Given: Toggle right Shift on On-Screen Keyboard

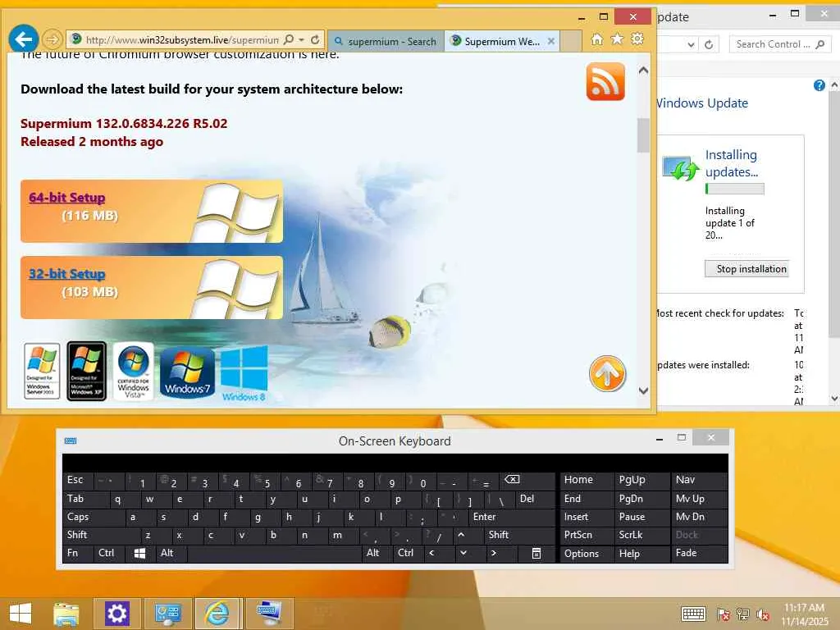Looking at the screenshot, I should tap(519, 535).
